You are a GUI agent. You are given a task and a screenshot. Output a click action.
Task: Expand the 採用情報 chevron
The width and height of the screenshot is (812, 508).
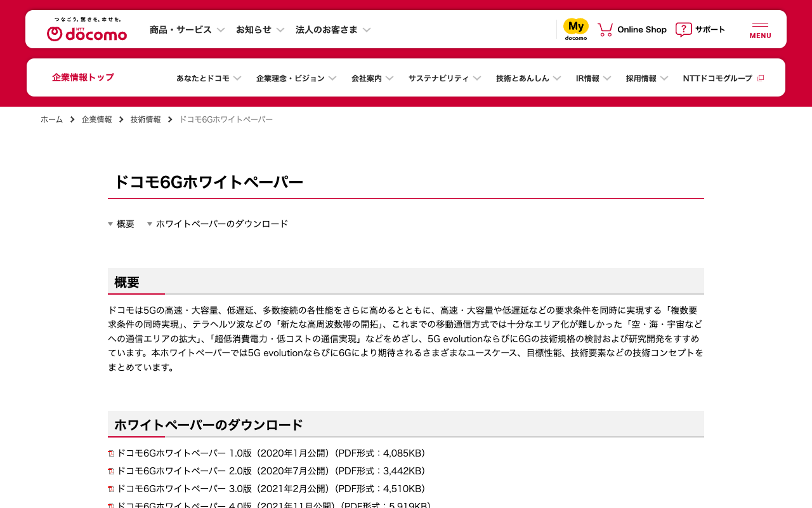(x=664, y=78)
